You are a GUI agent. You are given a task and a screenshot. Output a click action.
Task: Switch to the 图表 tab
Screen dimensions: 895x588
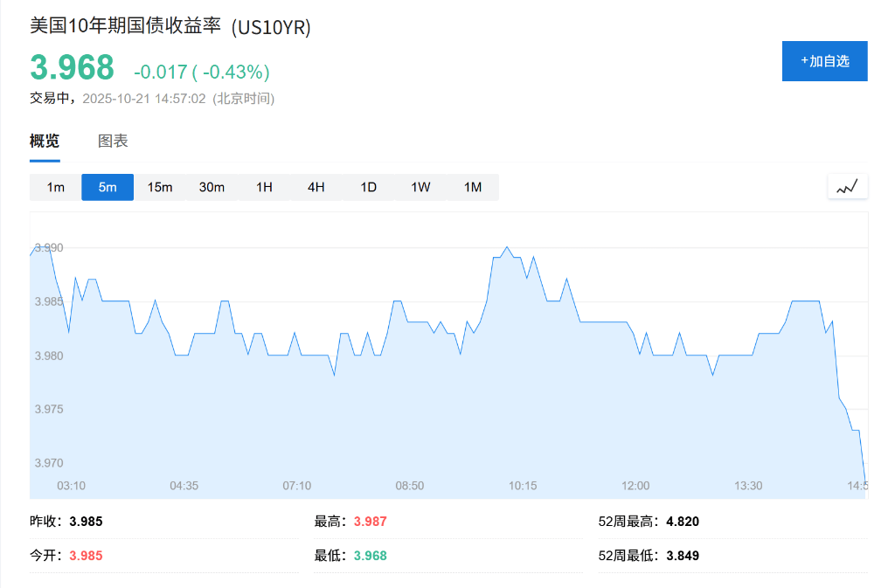[114, 140]
